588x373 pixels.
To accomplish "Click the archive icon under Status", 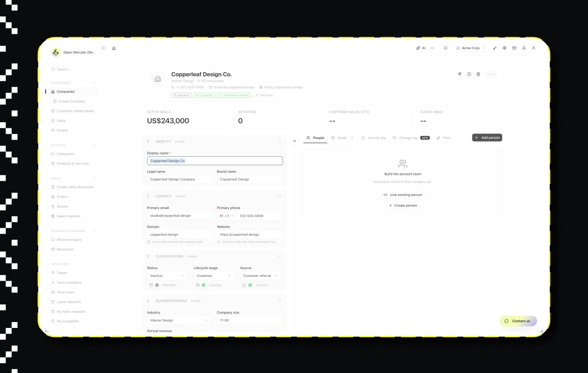I will click(x=151, y=285).
